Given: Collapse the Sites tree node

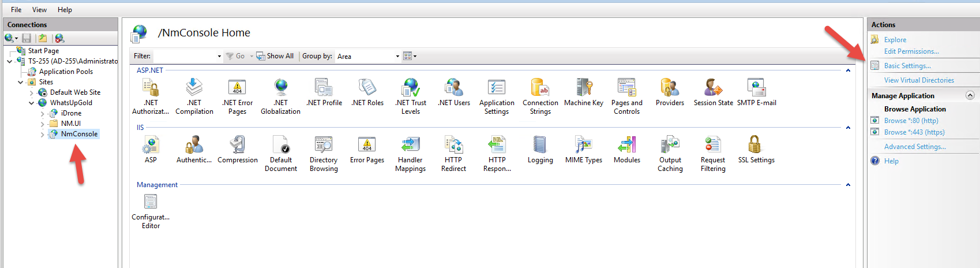Looking at the screenshot, I should tap(20, 82).
